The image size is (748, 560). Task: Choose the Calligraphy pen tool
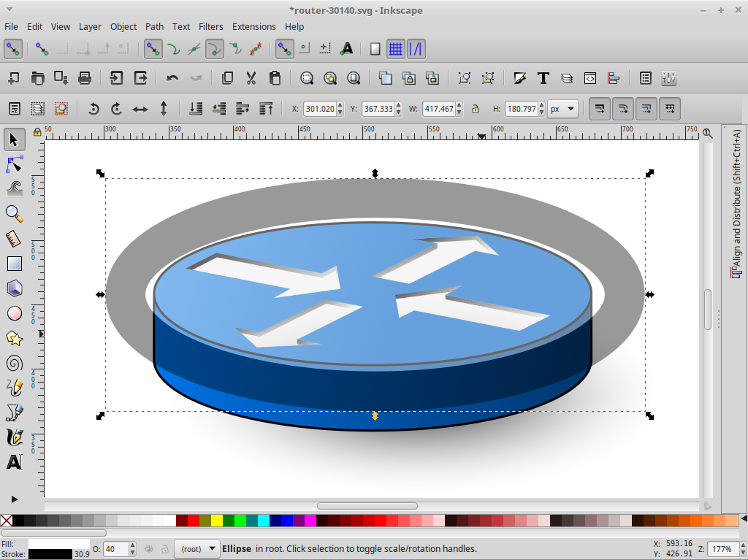click(x=14, y=437)
